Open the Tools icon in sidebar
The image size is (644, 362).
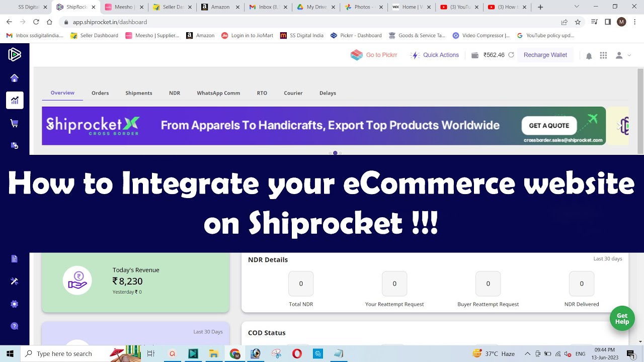tap(15, 282)
